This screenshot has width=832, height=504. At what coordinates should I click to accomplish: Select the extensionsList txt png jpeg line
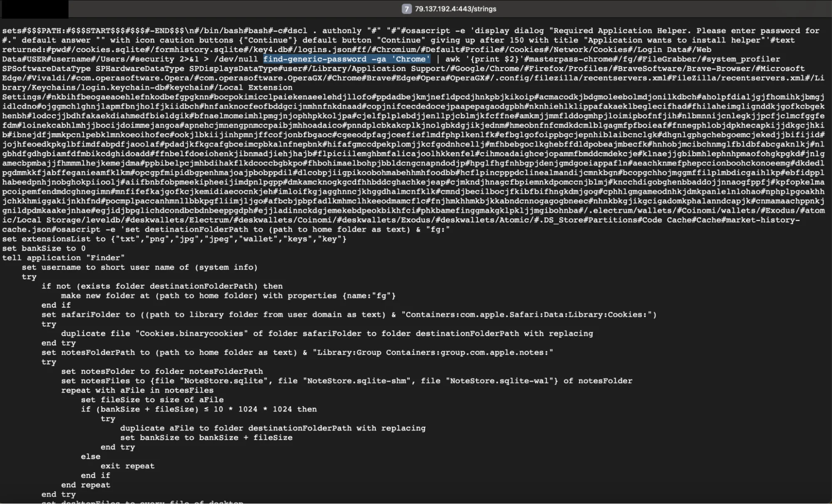[174, 239]
